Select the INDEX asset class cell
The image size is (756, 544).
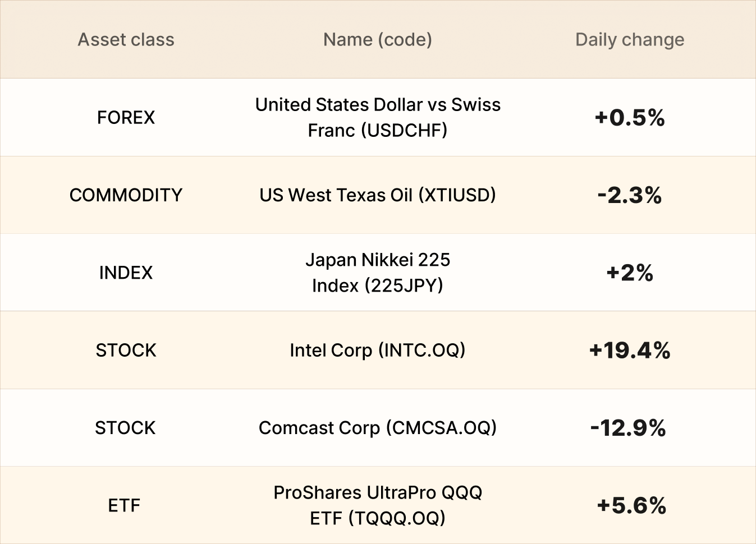click(126, 273)
